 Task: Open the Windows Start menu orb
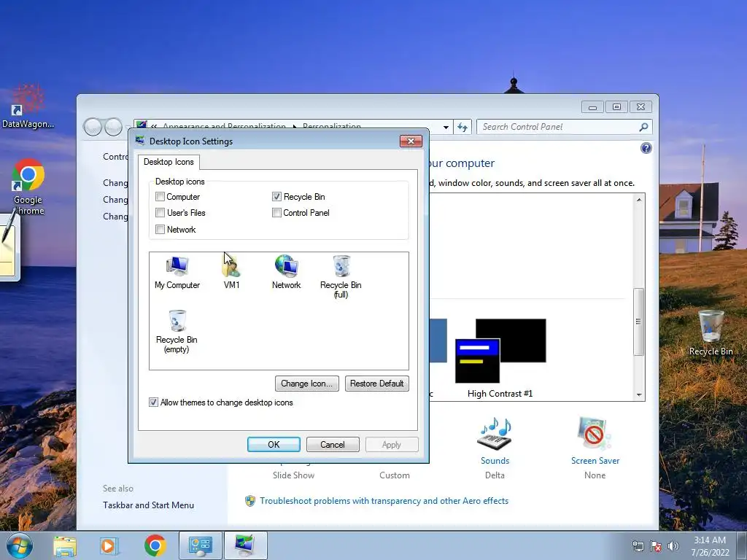pyautogui.click(x=20, y=545)
